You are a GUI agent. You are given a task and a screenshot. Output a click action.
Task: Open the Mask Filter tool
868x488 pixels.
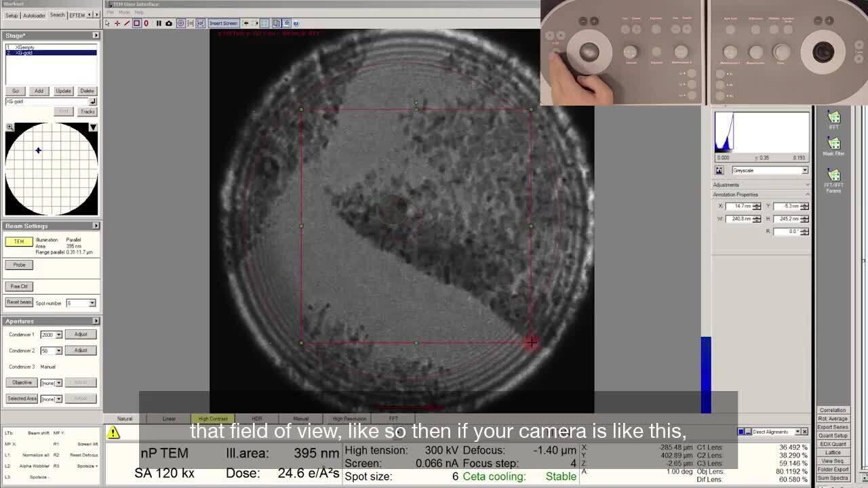click(833, 146)
